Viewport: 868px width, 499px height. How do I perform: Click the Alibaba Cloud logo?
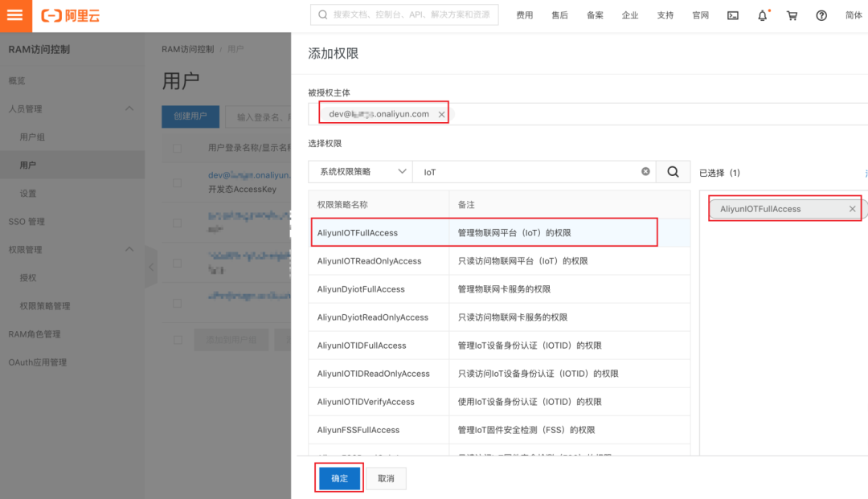(x=71, y=15)
